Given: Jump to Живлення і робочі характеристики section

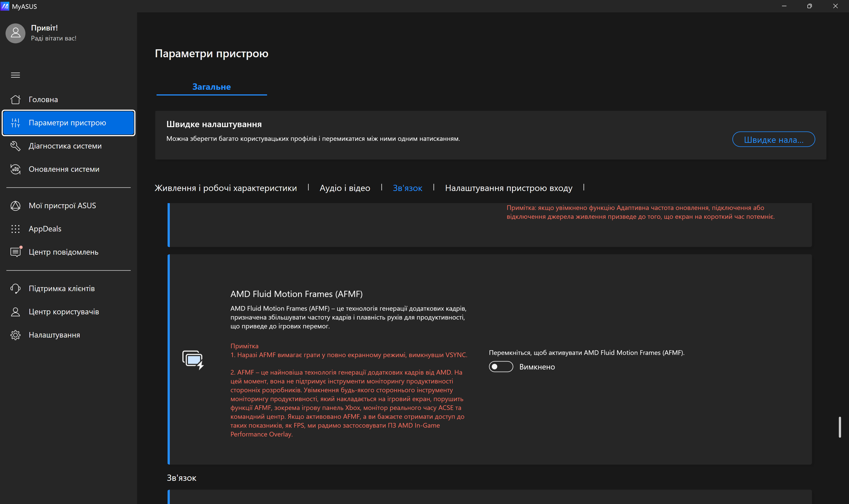Looking at the screenshot, I should [226, 188].
